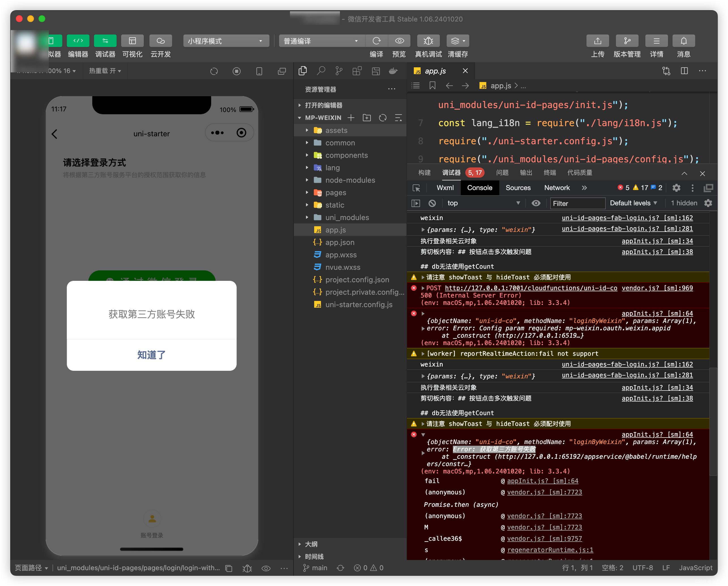Toggle the debugger panel button

pos(105,41)
